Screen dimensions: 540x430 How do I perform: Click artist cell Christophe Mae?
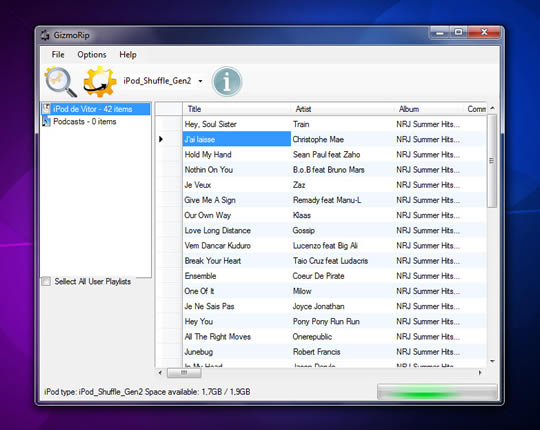pyautogui.click(x=342, y=139)
